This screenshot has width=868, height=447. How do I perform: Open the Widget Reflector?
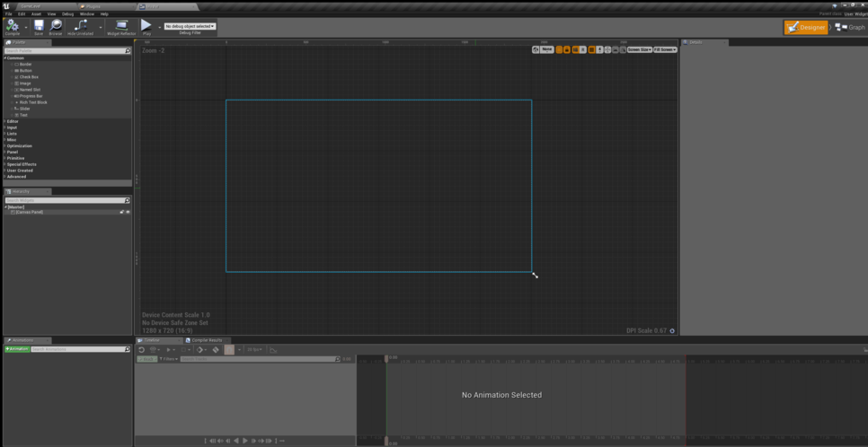point(121,27)
